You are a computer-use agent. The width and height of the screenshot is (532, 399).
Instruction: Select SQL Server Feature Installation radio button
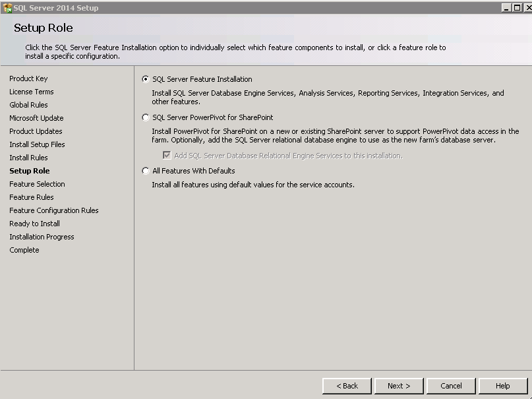coord(146,79)
